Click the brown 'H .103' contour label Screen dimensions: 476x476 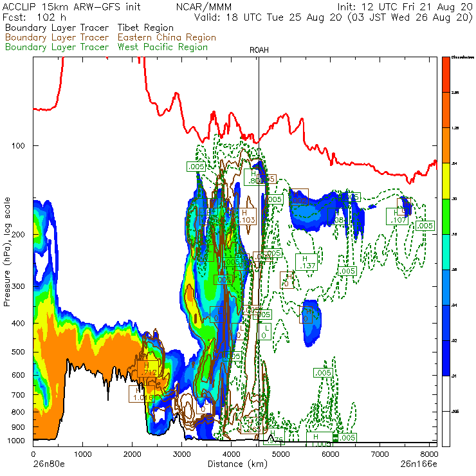246,216
